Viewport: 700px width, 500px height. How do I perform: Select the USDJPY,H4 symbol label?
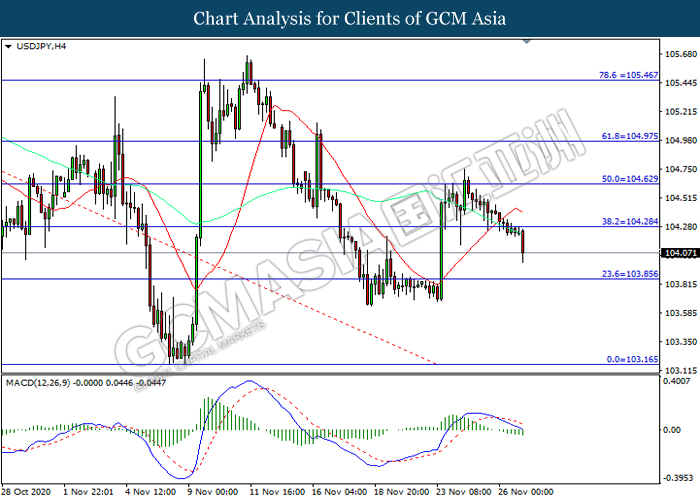point(37,46)
